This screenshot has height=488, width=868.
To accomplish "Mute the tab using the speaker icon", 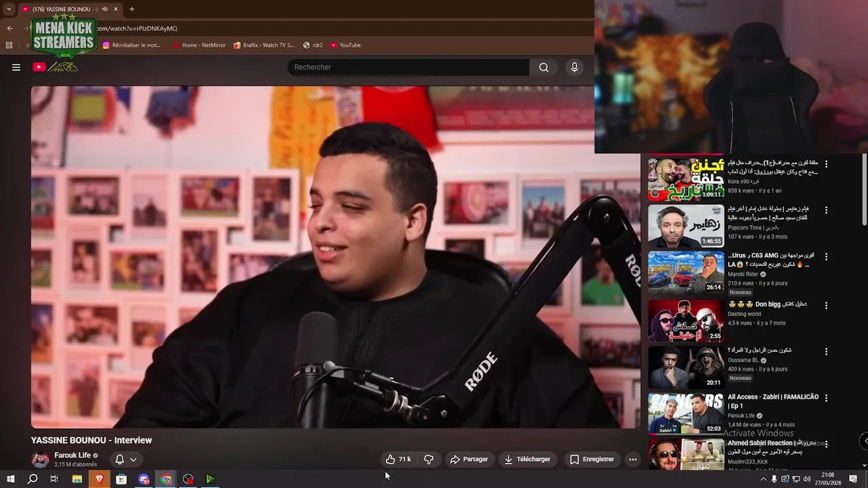I will click(x=104, y=9).
